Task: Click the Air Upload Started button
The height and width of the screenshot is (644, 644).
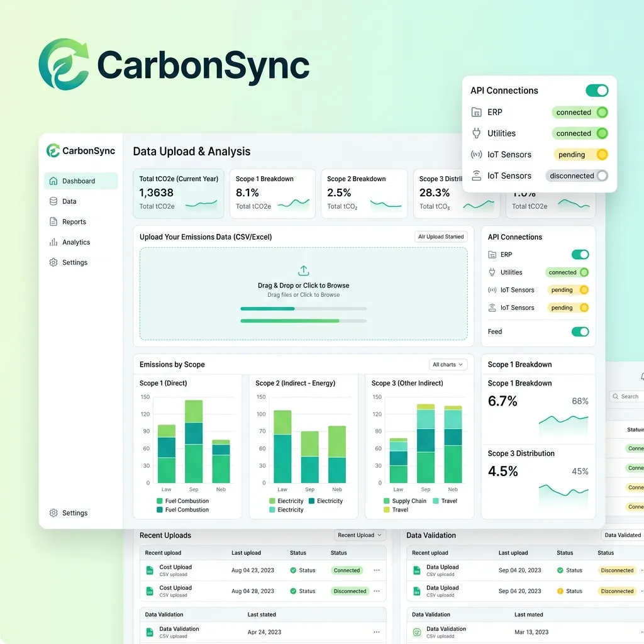Action: tap(441, 236)
